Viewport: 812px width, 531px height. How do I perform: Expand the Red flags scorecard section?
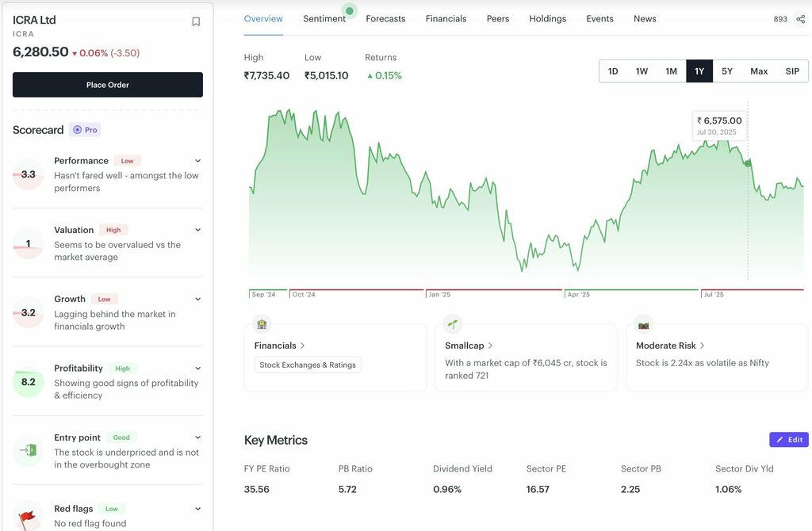[x=197, y=509]
